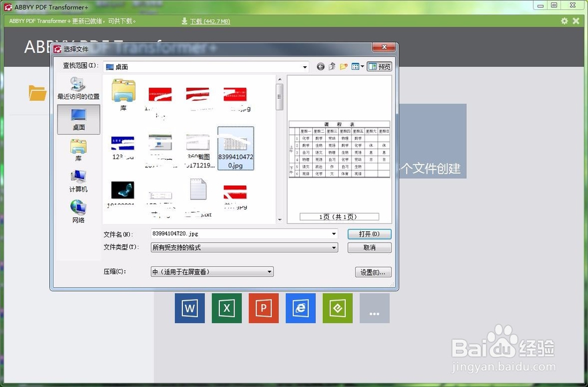Select the file 83994104720.jpg thumbnail
Image resolution: width=588 pixels, height=387 pixels.
click(236, 149)
